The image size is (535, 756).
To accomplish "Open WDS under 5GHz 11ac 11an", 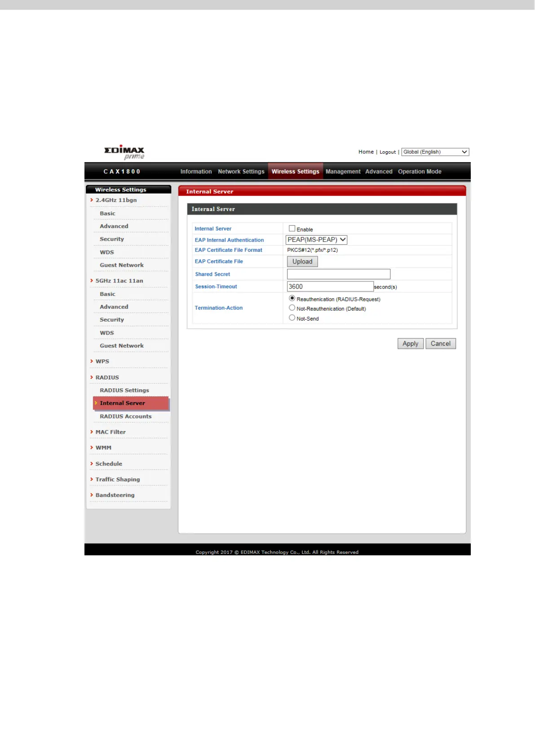I will pos(107,333).
